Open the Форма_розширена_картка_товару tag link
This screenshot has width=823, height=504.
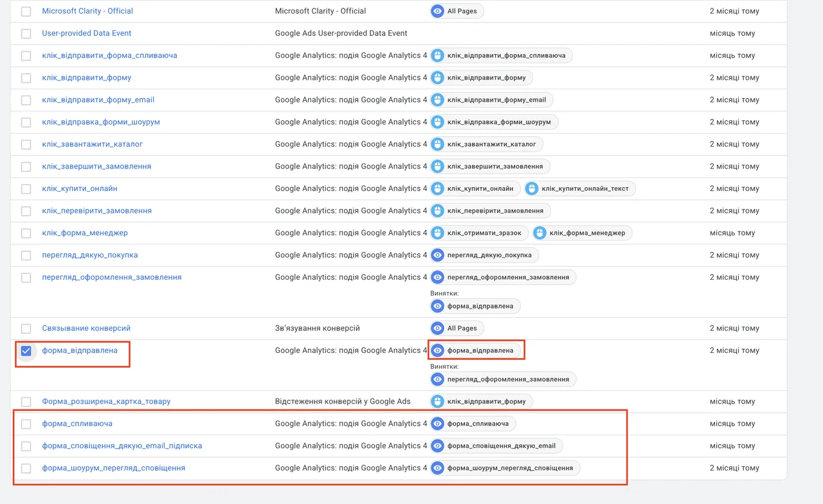point(106,402)
